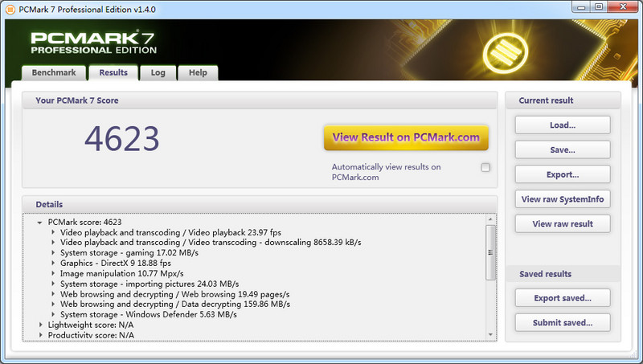
Task: Select 'Windows Defender 5.63 MB/s' row text
Action: coord(149,314)
